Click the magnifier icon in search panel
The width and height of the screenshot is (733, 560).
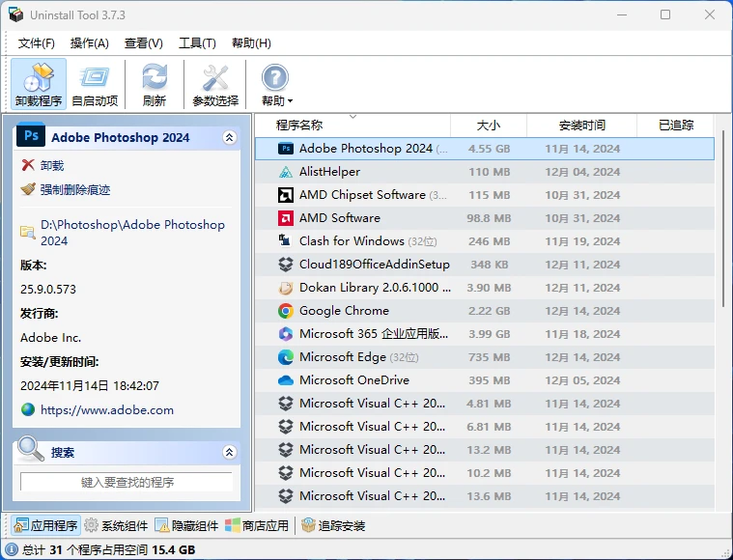pos(31,448)
